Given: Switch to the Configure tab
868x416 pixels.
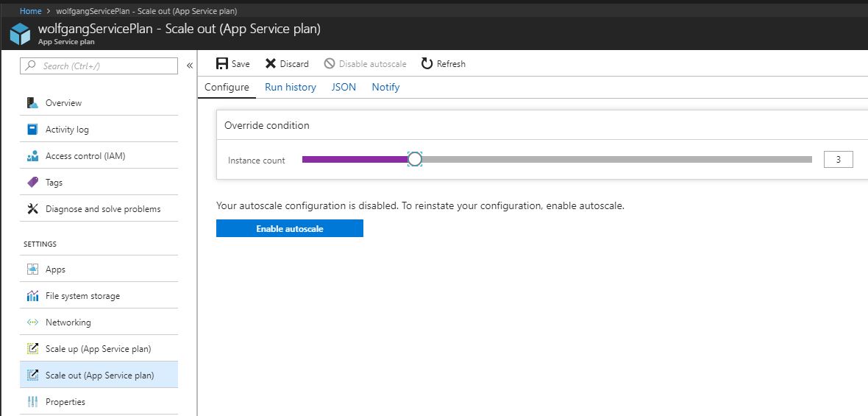Looking at the screenshot, I should coord(227,87).
